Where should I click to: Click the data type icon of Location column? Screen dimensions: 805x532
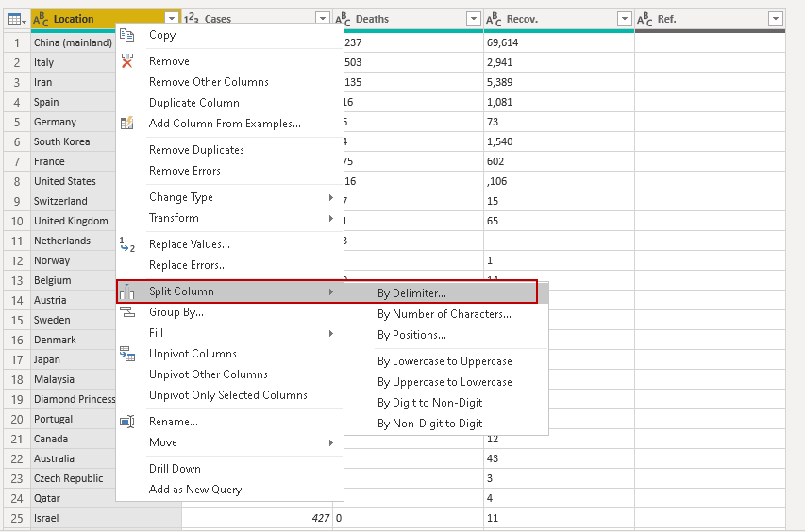[x=41, y=19]
